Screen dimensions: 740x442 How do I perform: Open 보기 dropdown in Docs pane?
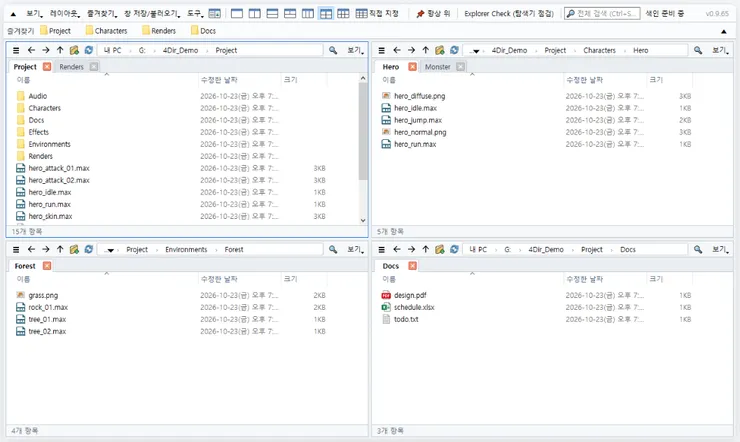coord(721,250)
